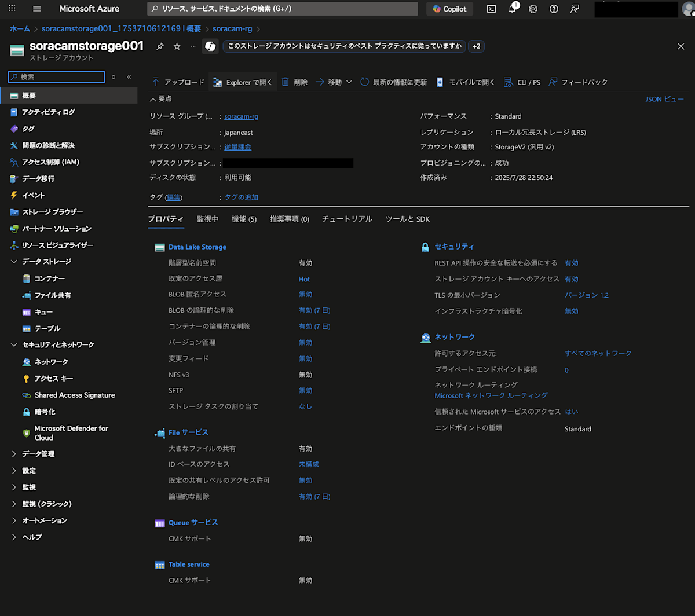Click 最新の情報に更新 refresh command
The image size is (695, 616).
(x=394, y=82)
